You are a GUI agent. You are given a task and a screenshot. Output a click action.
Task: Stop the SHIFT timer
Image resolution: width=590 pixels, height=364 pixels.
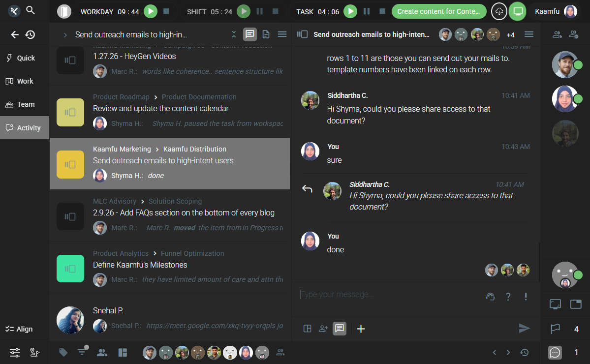pyautogui.click(x=274, y=11)
